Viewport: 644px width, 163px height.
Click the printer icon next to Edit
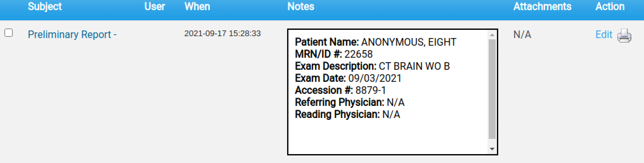tap(624, 35)
